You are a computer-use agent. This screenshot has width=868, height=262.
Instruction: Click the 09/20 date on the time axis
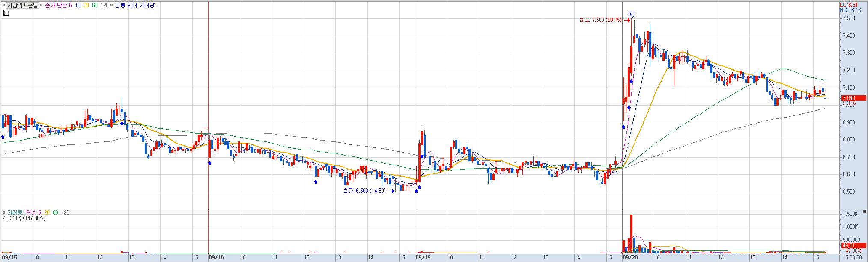point(630,258)
